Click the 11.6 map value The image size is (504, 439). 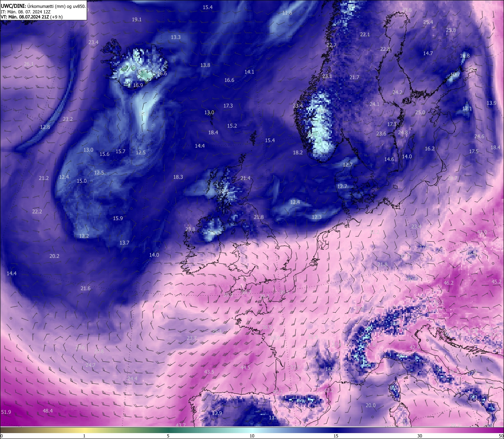pos(287,13)
